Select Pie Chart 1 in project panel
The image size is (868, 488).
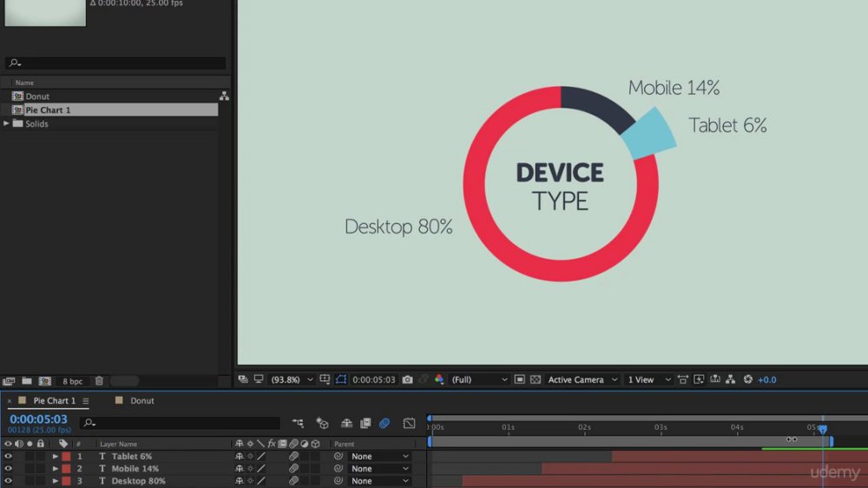(x=48, y=109)
